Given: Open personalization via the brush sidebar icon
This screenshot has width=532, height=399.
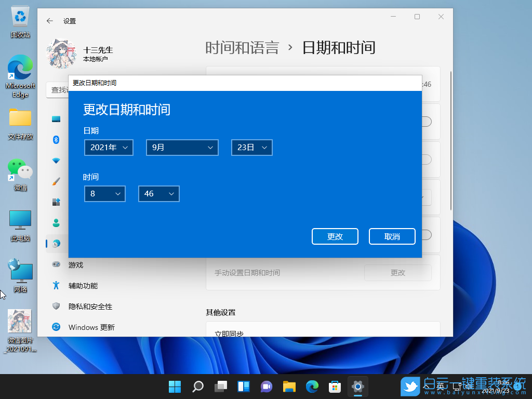Looking at the screenshot, I should click(x=56, y=181).
